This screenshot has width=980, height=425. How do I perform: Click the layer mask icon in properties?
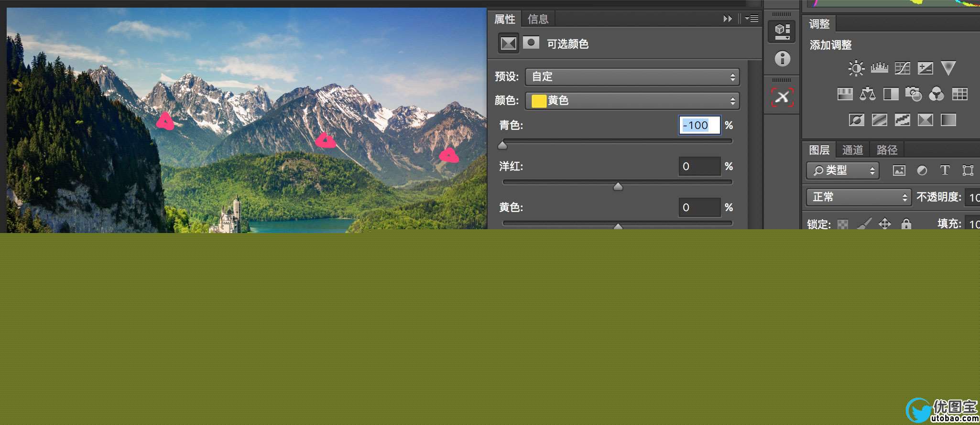[531, 42]
